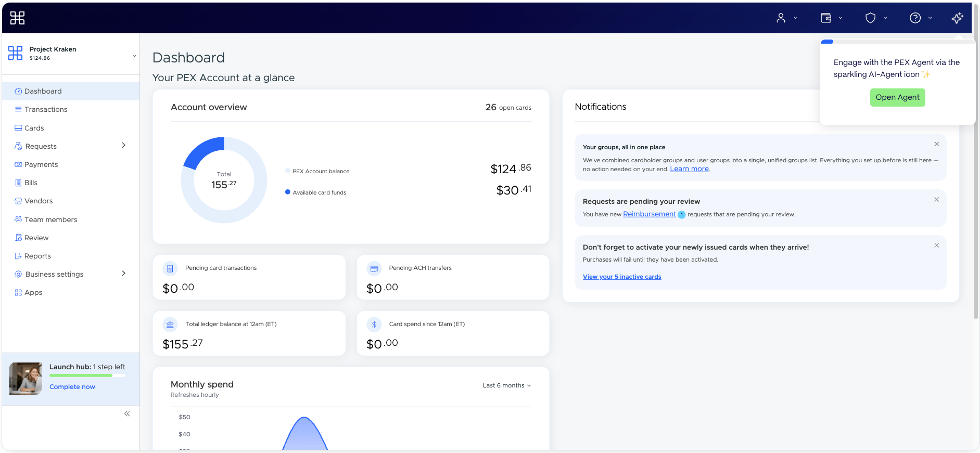The height and width of the screenshot is (453, 980).
Task: Click the Team members people icon
Action: click(18, 219)
